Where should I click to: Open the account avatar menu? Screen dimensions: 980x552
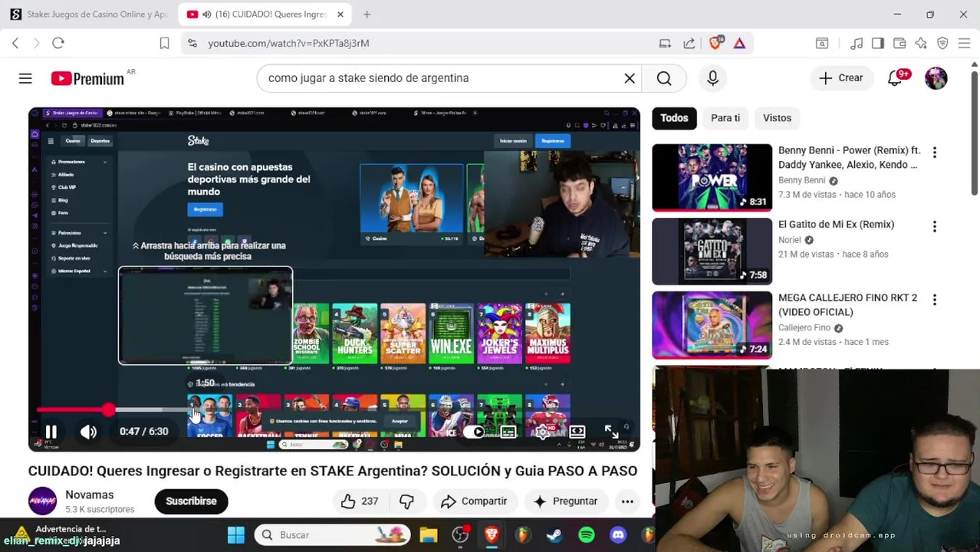(x=936, y=78)
